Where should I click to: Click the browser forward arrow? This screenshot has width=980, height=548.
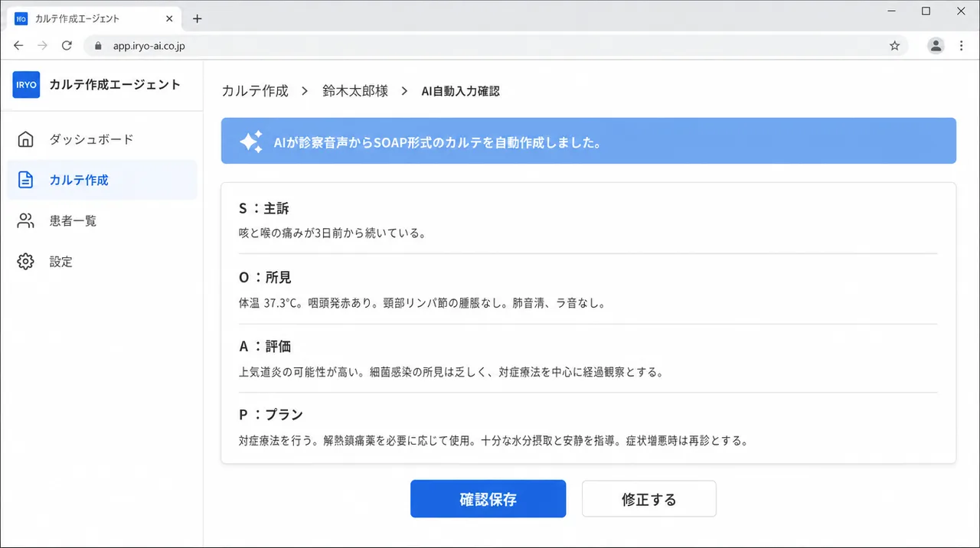tap(43, 46)
